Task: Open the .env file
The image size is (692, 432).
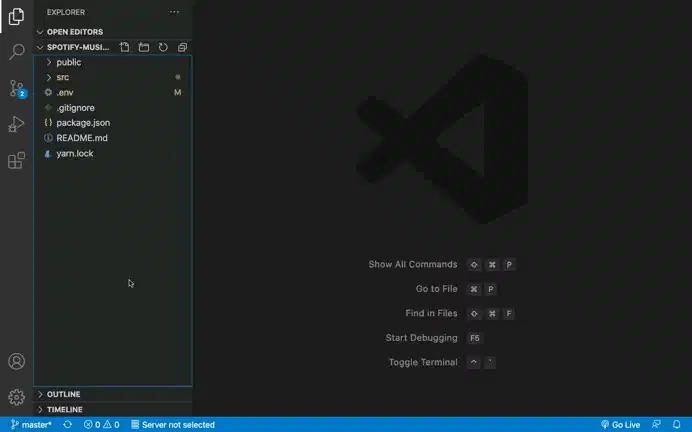Action: click(x=113, y=92)
